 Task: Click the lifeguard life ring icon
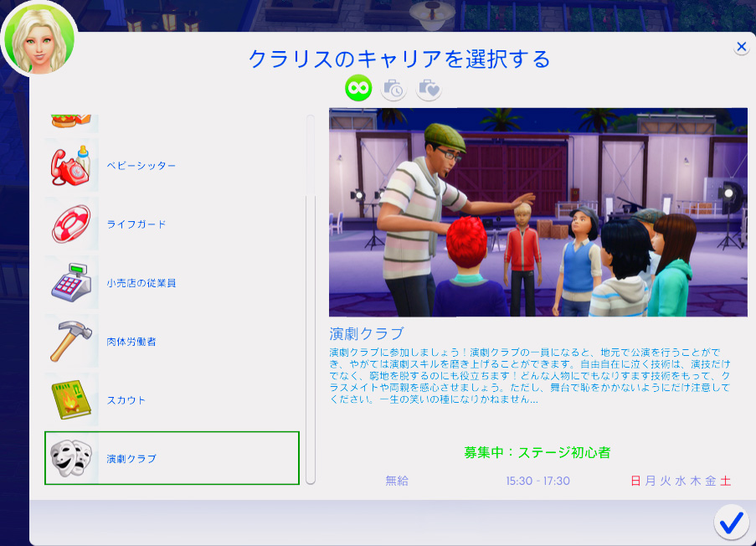pyautogui.click(x=72, y=224)
